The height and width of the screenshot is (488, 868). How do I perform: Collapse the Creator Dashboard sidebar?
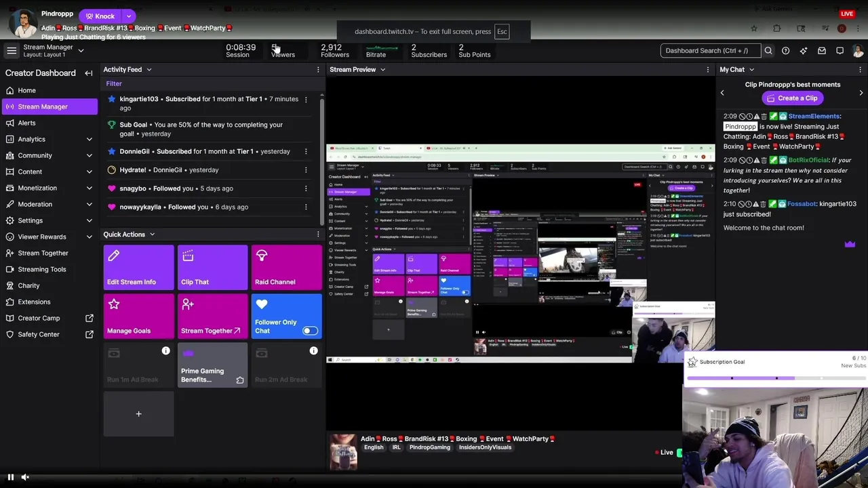point(88,73)
